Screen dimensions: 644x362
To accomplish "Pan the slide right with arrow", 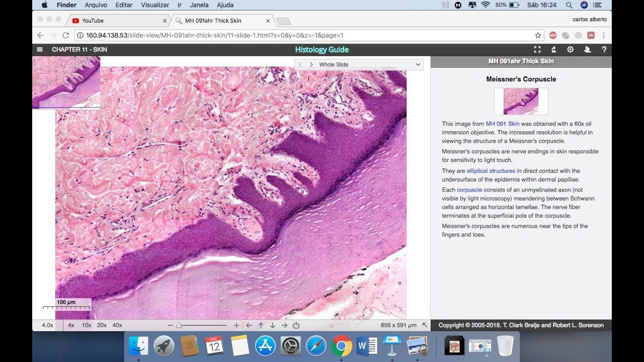I will (x=284, y=325).
